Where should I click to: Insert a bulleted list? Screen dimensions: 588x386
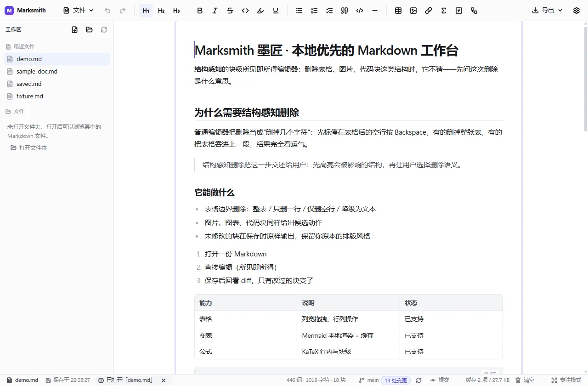[x=299, y=11]
